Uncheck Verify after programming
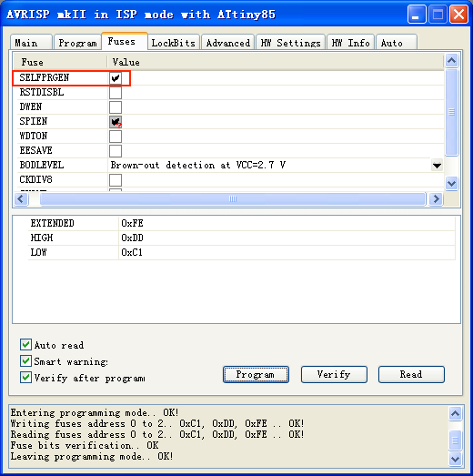Image resolution: width=473 pixels, height=476 pixels. (25, 378)
